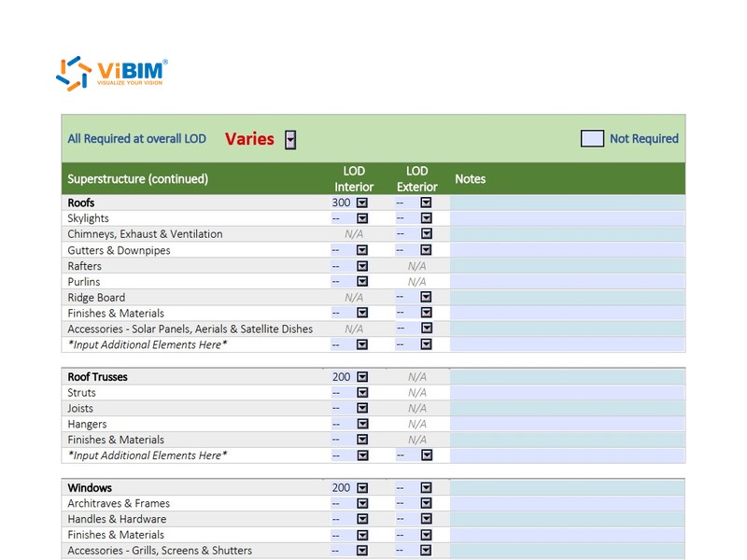Open Skylights LOD Interior dropdown
747x560 pixels.
click(x=362, y=218)
